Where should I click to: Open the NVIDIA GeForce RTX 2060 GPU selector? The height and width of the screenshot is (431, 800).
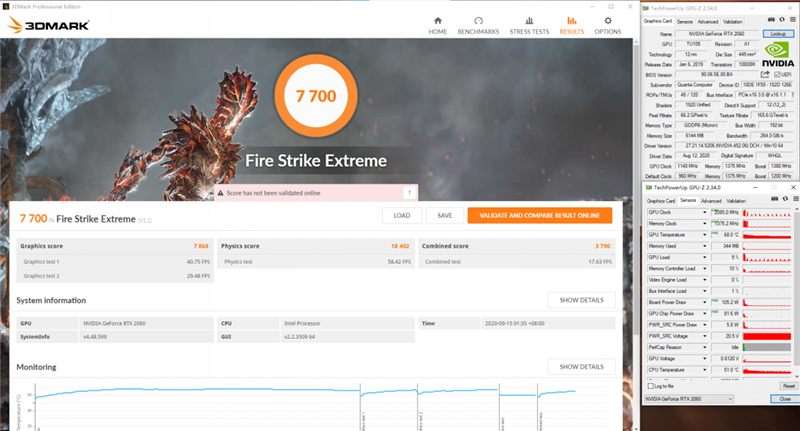[689, 399]
